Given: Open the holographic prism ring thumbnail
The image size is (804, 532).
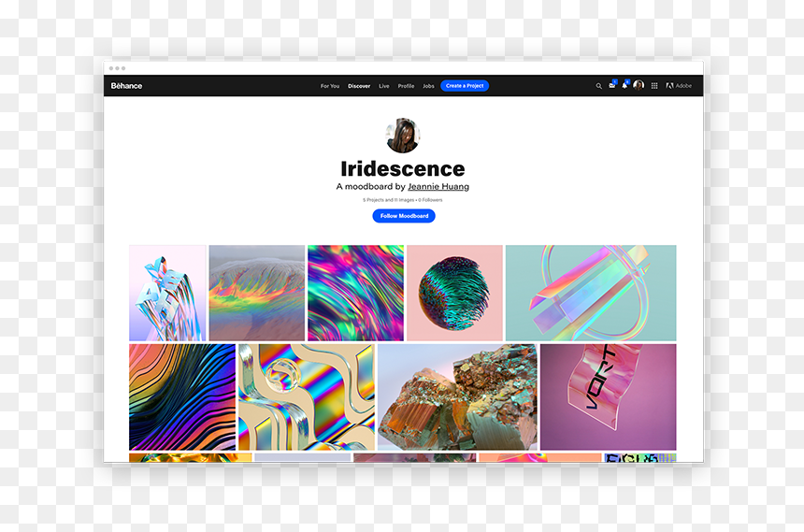Looking at the screenshot, I should pos(591,293).
